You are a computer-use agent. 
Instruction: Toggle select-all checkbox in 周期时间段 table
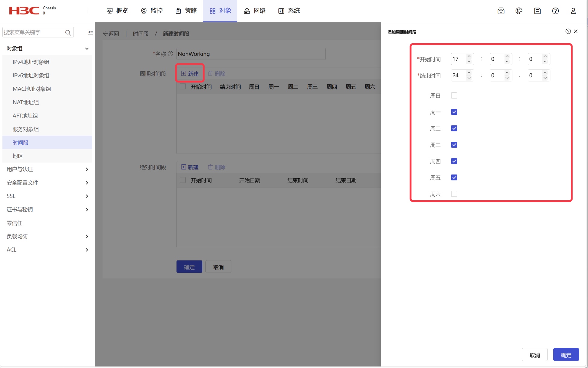tap(183, 87)
